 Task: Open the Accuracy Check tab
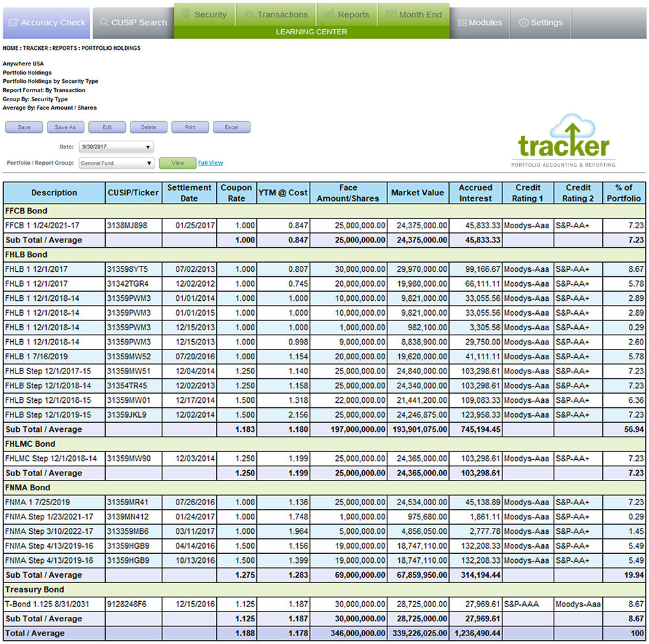(x=45, y=23)
